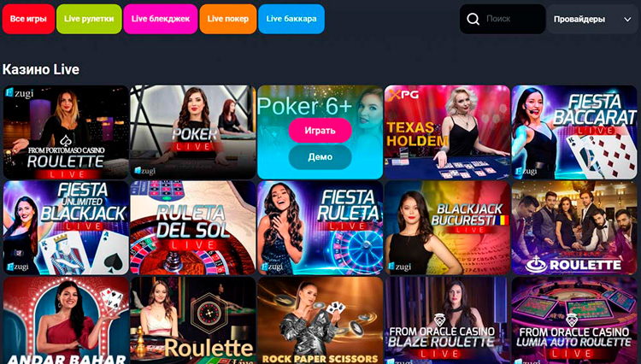The height and width of the screenshot is (364, 641).
Task: Open the Live блекджек category
Action: [x=161, y=19]
